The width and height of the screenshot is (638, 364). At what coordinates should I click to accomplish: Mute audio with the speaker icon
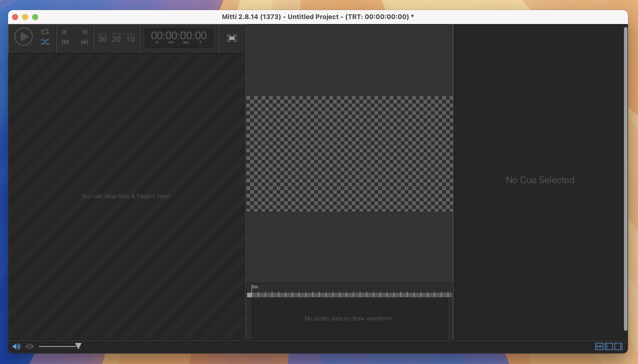click(16, 346)
